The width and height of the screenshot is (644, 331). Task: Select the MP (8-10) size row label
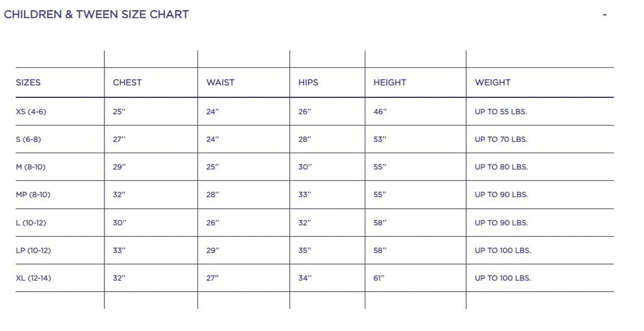[x=33, y=195]
